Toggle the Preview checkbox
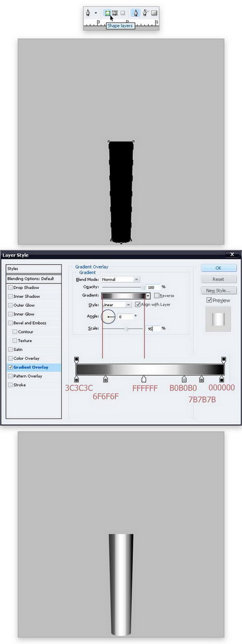 coord(209,300)
